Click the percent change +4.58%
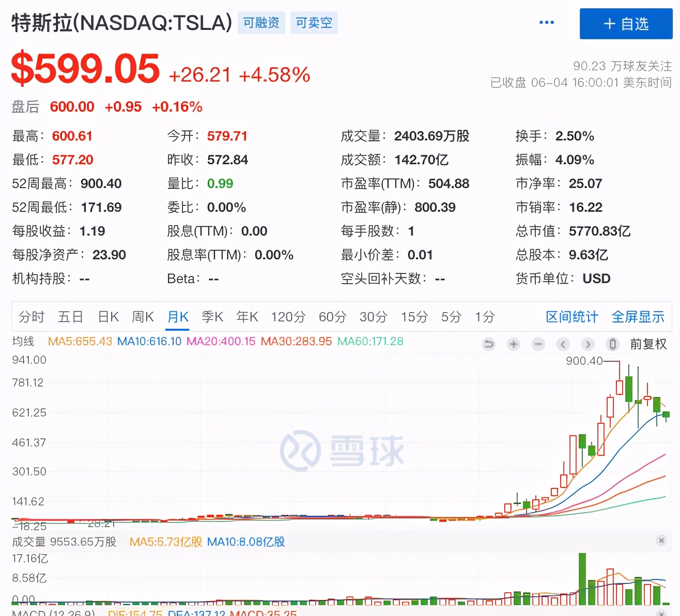680x616 pixels. pos(274,75)
